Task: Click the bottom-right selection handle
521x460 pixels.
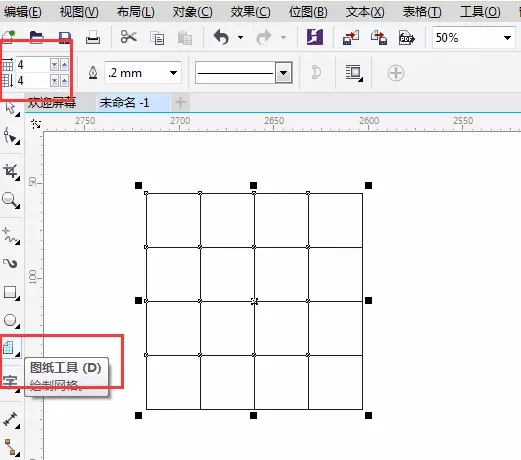Action: (368, 415)
